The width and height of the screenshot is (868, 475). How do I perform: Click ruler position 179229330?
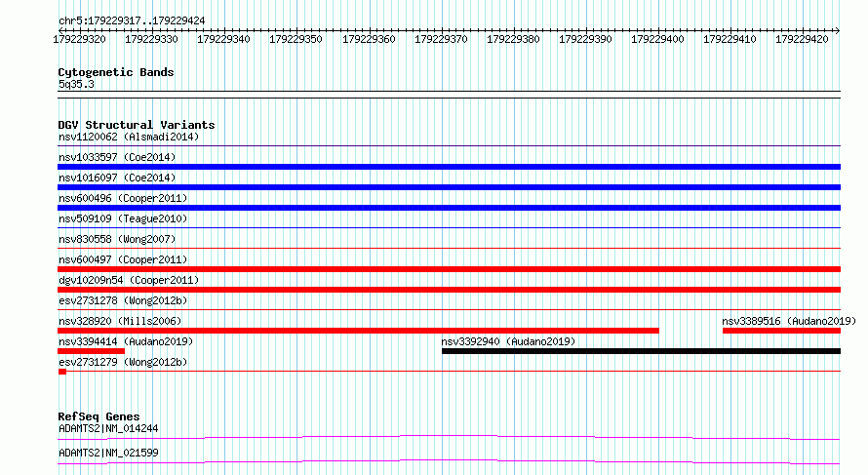[x=152, y=39]
